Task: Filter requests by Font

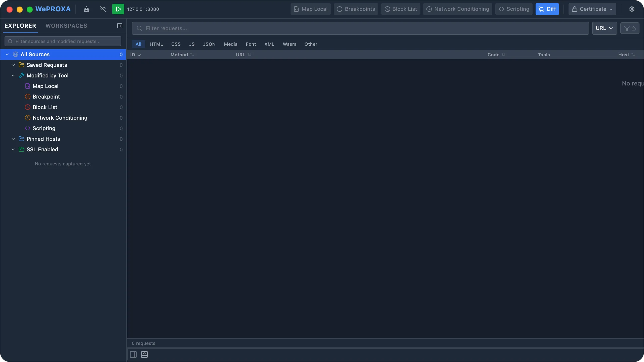Action: pyautogui.click(x=251, y=44)
